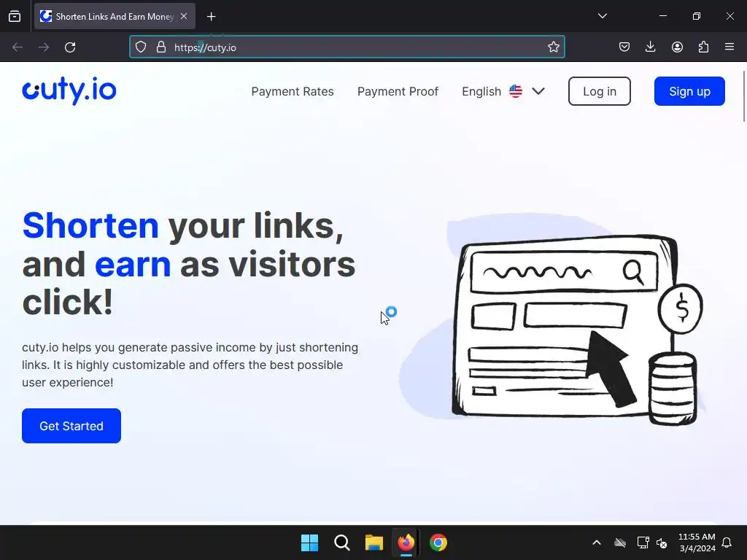
Task: Open the network status tray icon
Action: click(x=643, y=542)
